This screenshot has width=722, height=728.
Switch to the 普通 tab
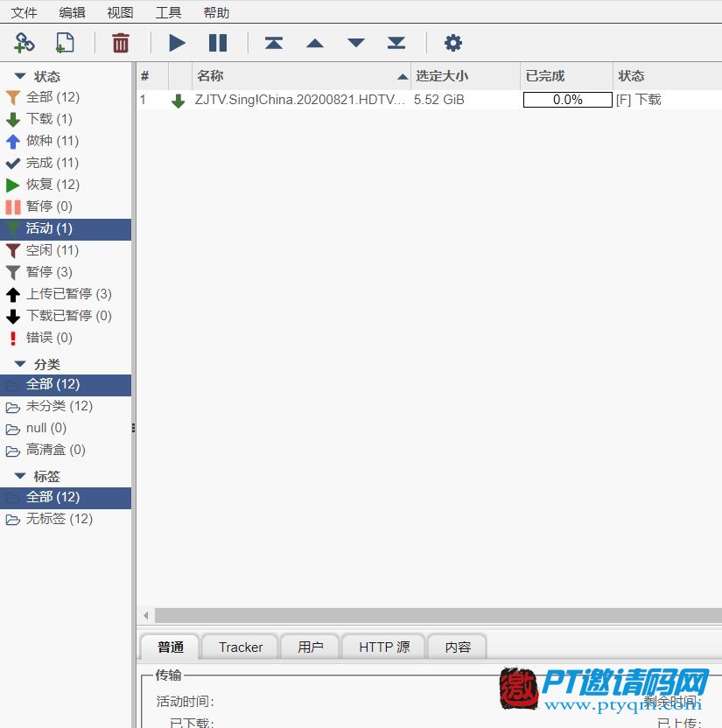pos(170,647)
